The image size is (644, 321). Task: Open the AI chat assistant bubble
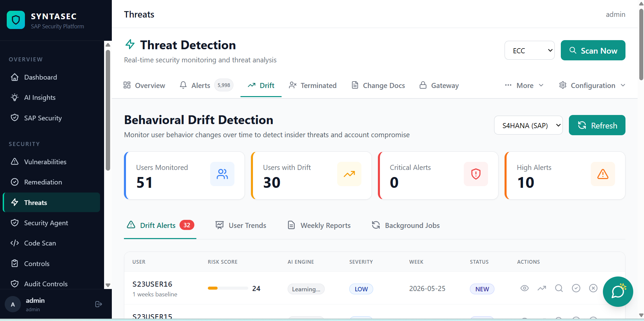[x=618, y=292]
